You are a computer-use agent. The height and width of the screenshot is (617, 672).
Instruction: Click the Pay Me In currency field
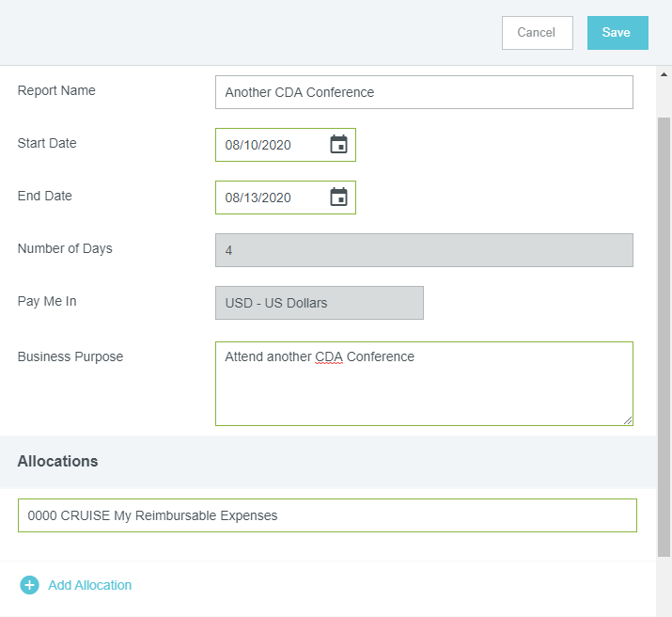coord(319,303)
